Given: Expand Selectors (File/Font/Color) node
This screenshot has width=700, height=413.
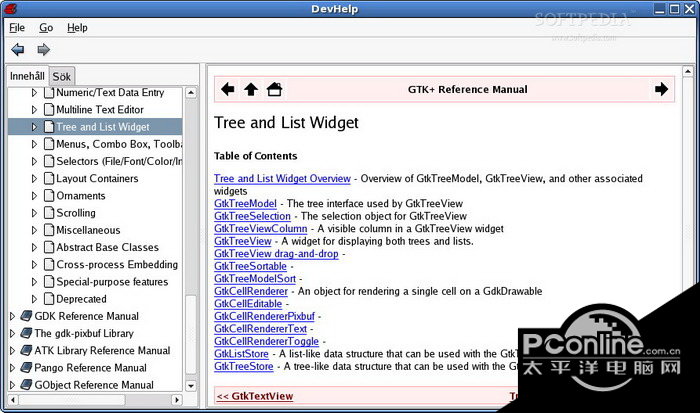Looking at the screenshot, I should tap(34, 161).
